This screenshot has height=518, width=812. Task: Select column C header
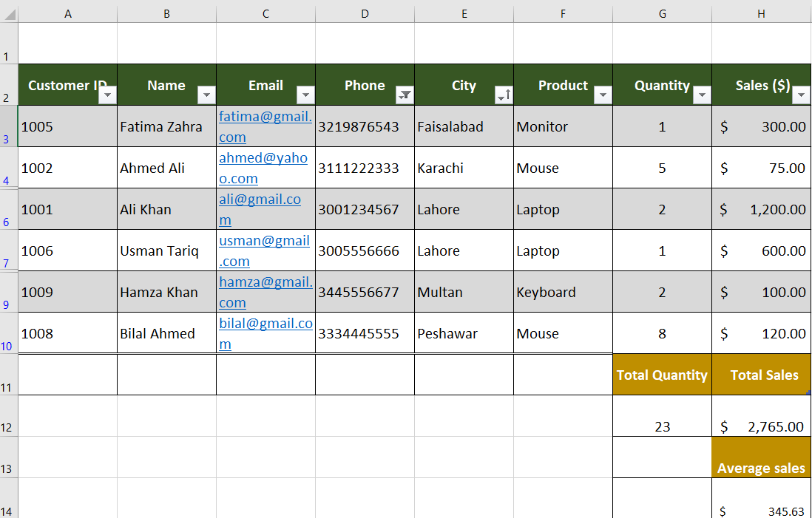click(265, 15)
